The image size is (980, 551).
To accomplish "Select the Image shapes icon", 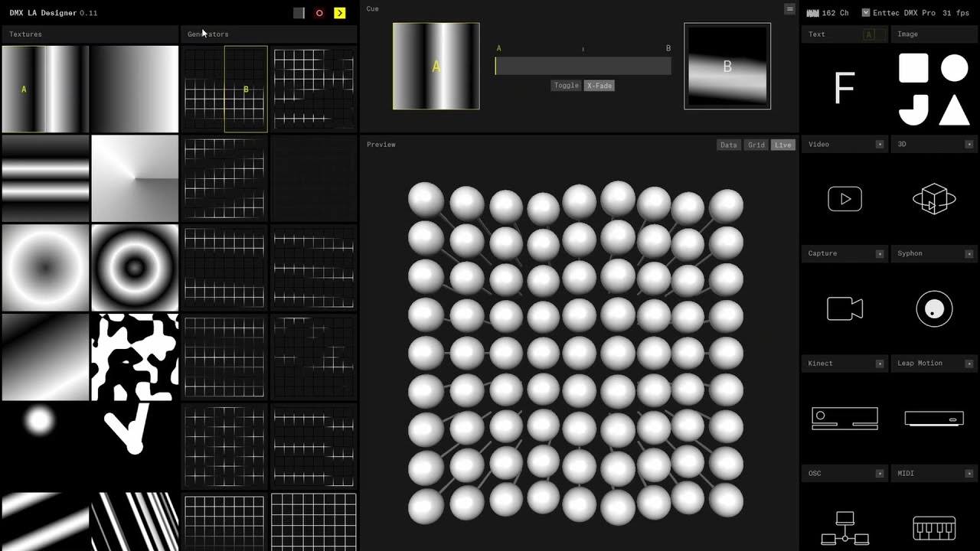I will [x=933, y=89].
